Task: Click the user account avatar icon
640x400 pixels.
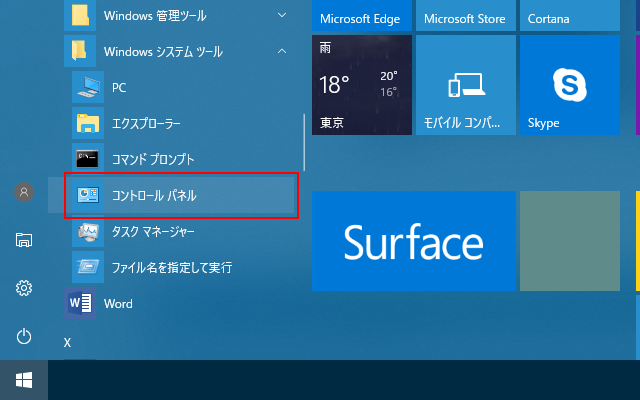Action: coord(24,192)
